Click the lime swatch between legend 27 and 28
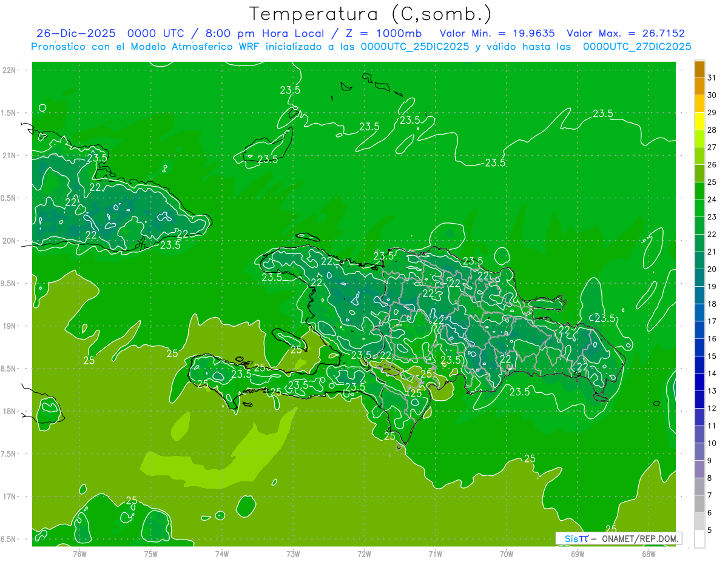Viewport: 728px width, 562px height. pos(699,139)
